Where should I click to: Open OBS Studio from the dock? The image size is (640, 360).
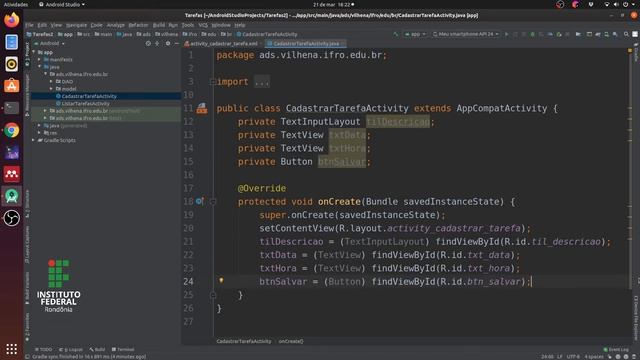point(11,218)
